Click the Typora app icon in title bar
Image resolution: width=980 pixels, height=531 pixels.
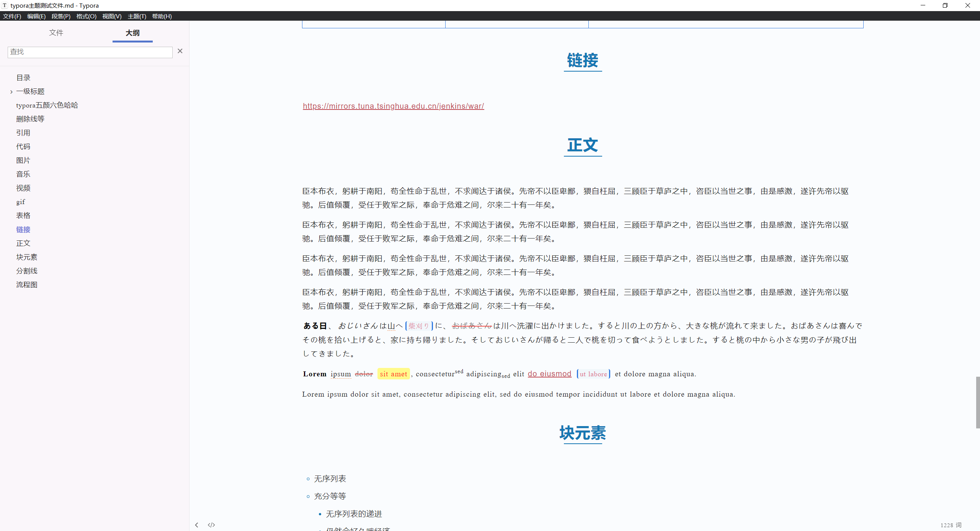coord(5,5)
